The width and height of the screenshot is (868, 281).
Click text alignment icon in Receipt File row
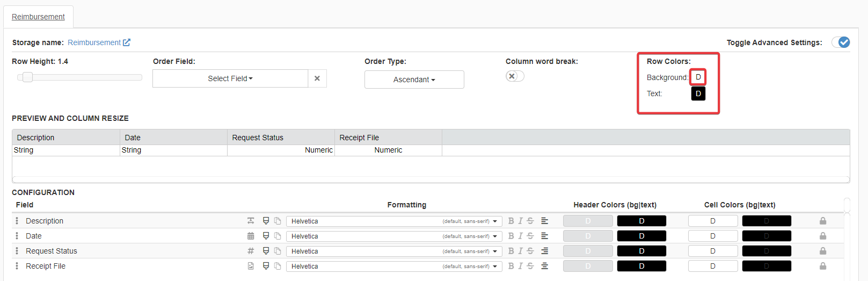[x=544, y=266]
